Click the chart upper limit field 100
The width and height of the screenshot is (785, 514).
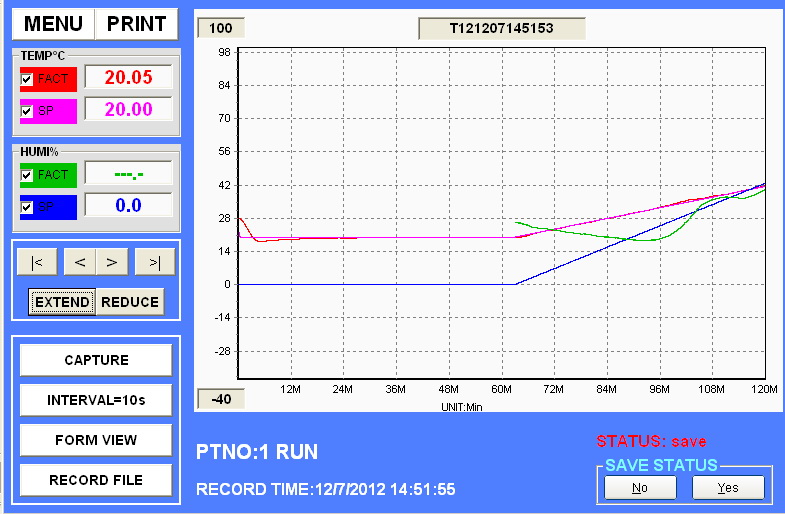click(220, 27)
